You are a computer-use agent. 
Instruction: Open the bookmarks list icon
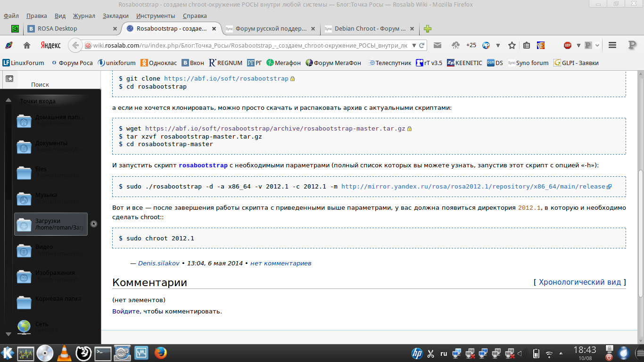[527, 45]
